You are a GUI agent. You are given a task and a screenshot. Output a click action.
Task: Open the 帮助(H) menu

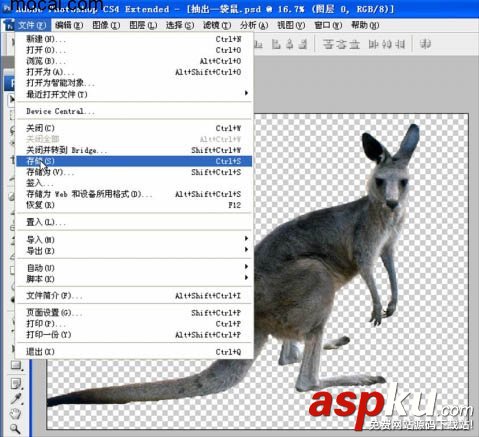[365, 25]
